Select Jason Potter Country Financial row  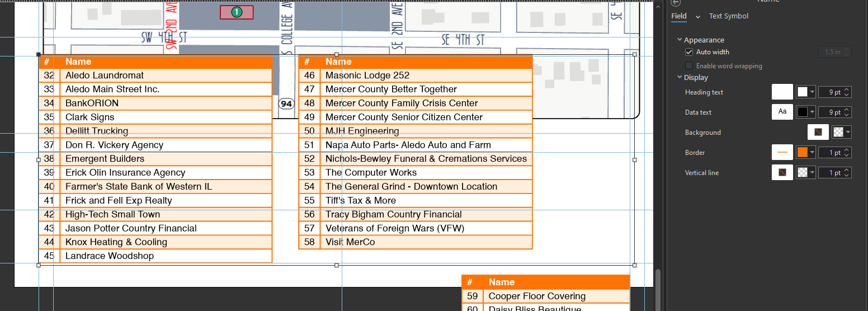click(x=155, y=228)
